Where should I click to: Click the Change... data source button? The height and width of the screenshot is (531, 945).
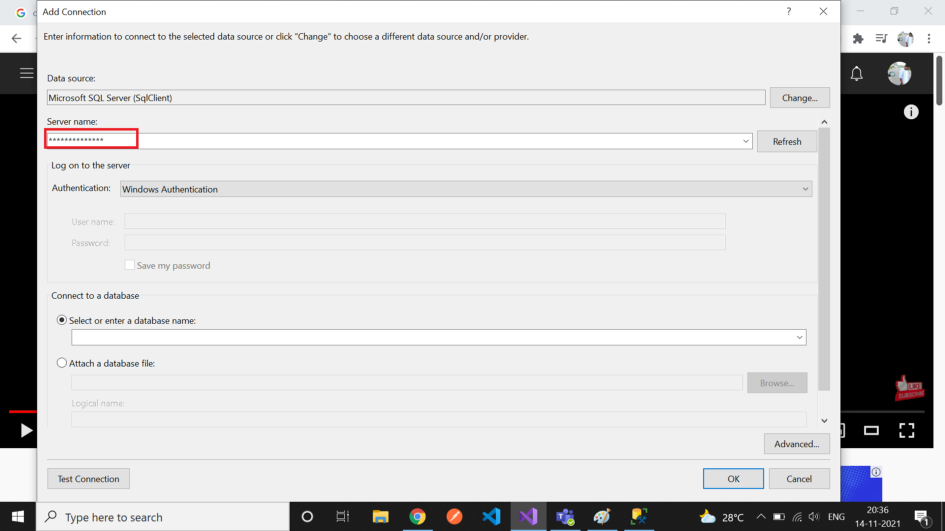click(799, 98)
